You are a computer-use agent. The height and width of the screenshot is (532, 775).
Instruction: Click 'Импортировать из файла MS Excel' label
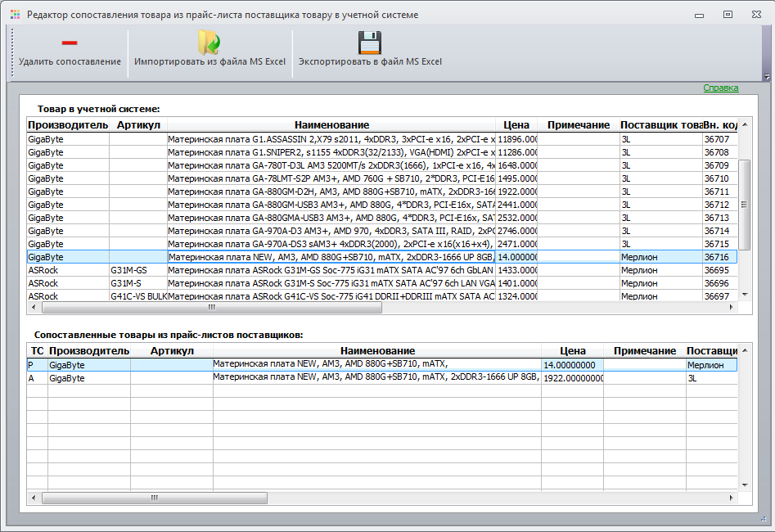[x=210, y=62]
